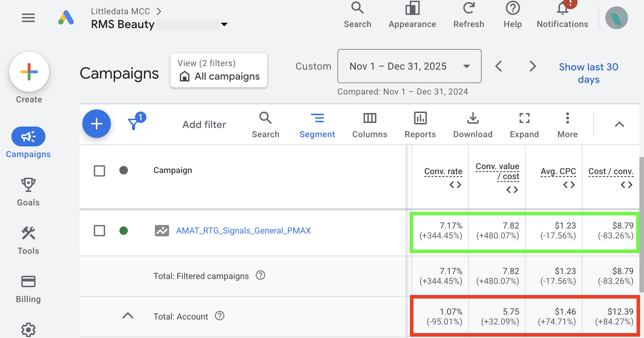Open the hamburger main menu
The width and height of the screenshot is (644, 338).
click(x=28, y=18)
